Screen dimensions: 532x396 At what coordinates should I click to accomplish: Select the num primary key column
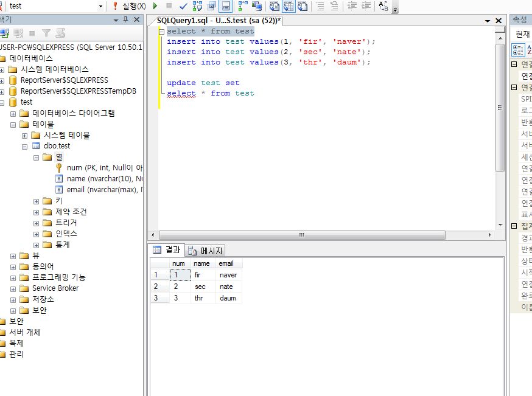pos(105,168)
